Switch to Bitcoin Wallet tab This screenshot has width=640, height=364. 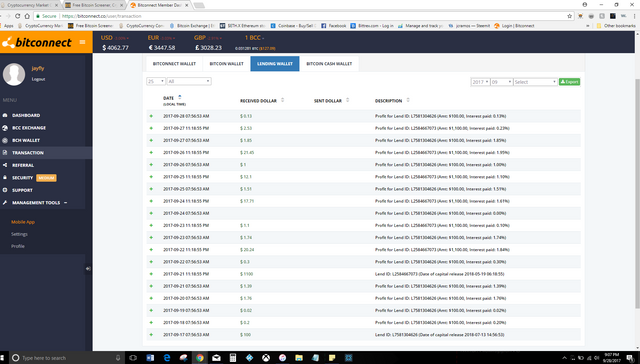click(227, 64)
